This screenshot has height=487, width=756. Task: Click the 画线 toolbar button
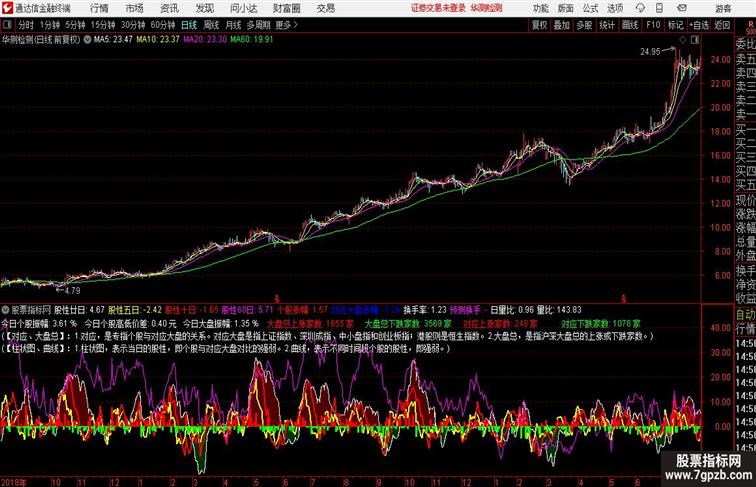[x=630, y=25]
